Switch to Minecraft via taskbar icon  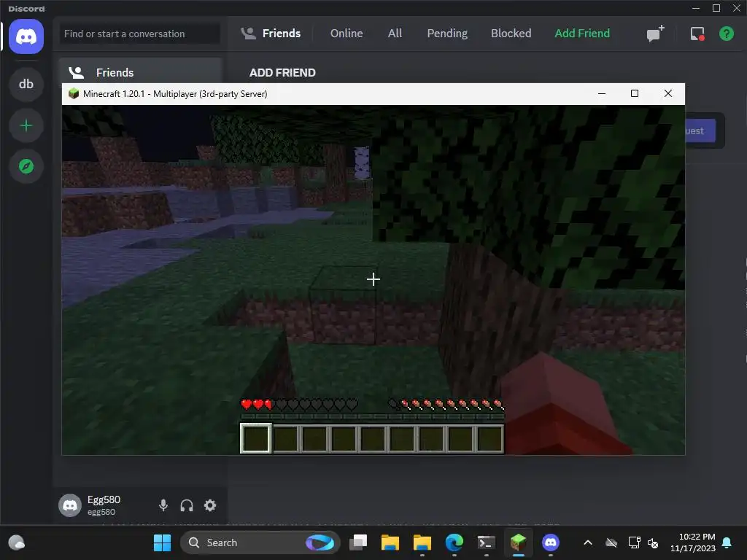click(518, 542)
